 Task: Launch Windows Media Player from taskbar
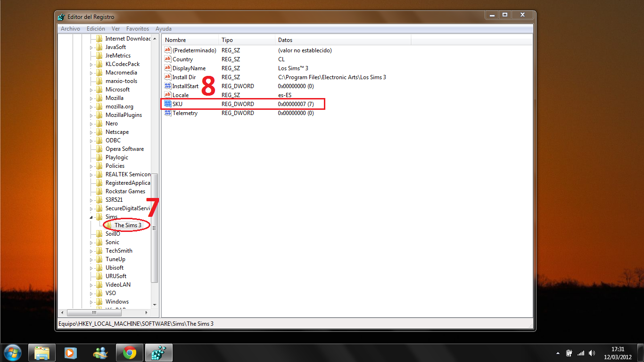pos(70,353)
